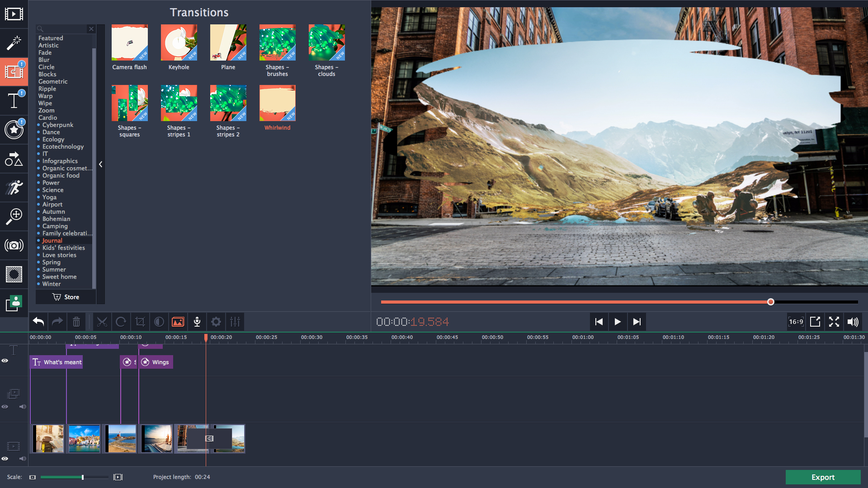Select the Whirlwind transition thumbnail

[277, 103]
